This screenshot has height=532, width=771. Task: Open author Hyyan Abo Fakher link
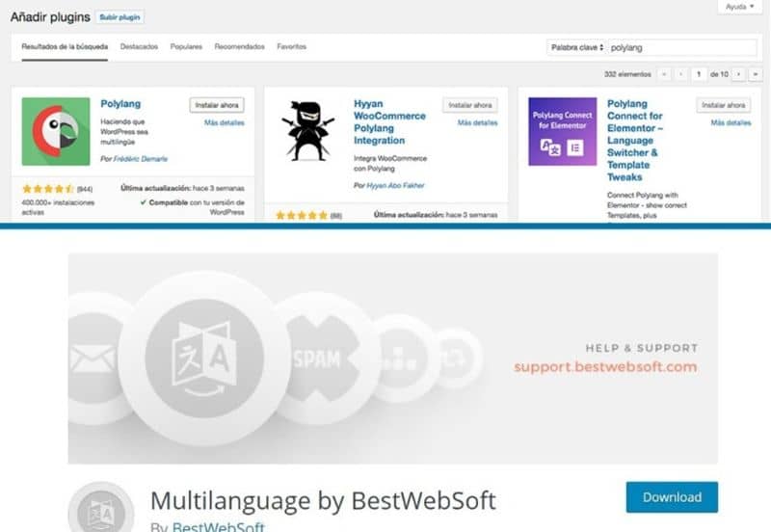coord(395,185)
